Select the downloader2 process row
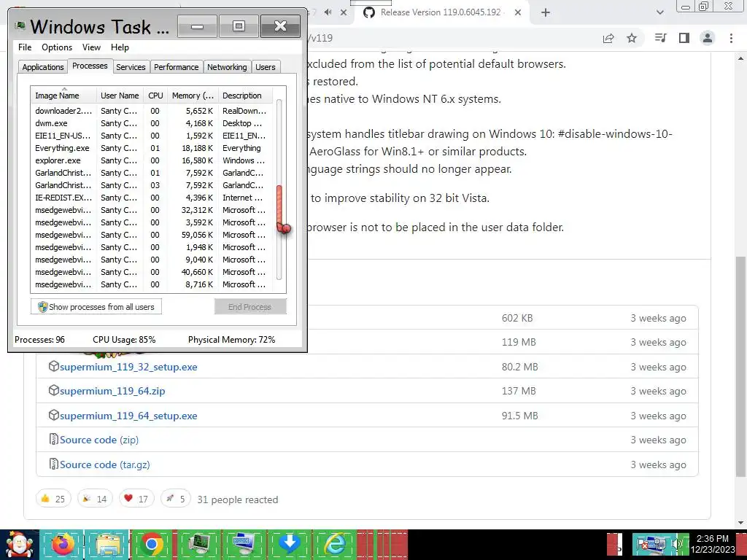Viewport: 747px width, 560px height. coord(152,111)
